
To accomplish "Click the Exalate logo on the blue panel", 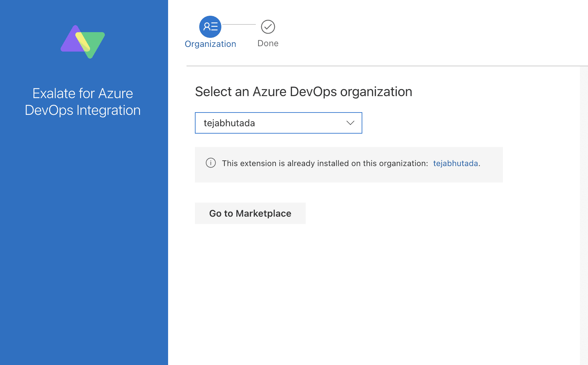I will point(83,41).
